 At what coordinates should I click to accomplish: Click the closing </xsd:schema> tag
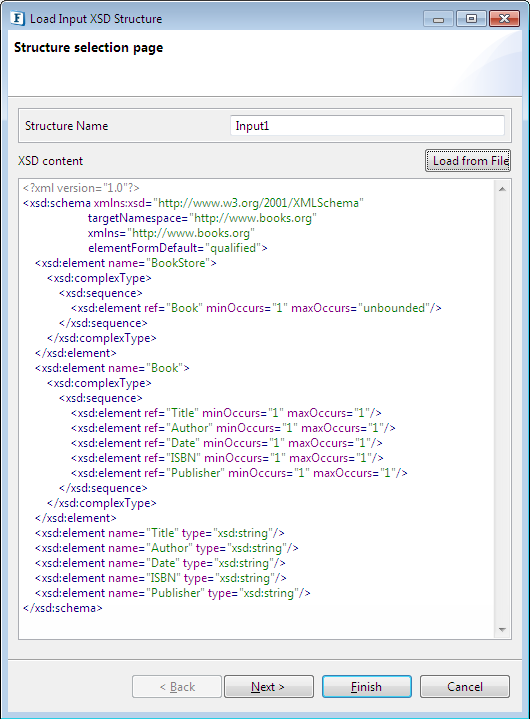pyautogui.click(x=63, y=608)
